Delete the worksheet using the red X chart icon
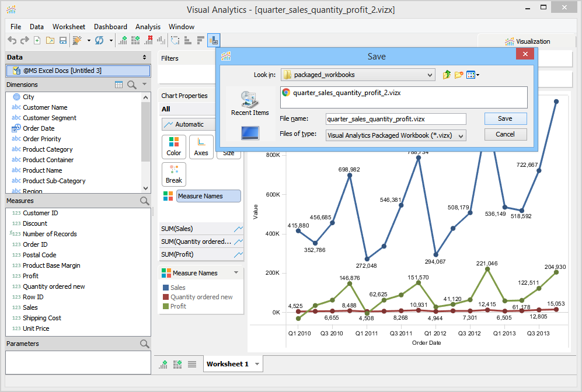Viewport: 582px width, 392px height. click(x=148, y=40)
